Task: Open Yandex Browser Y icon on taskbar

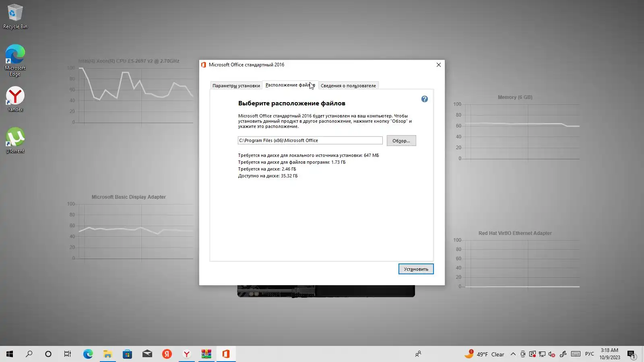Action: (x=186, y=354)
